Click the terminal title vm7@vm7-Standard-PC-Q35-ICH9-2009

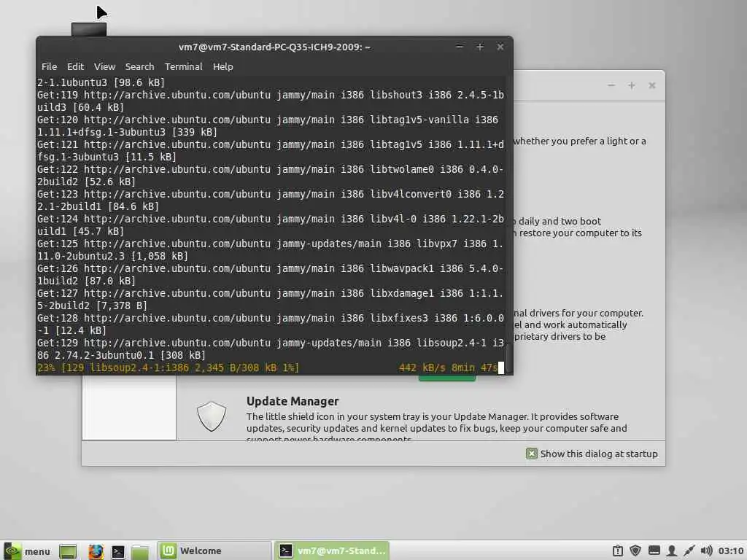pos(274,47)
